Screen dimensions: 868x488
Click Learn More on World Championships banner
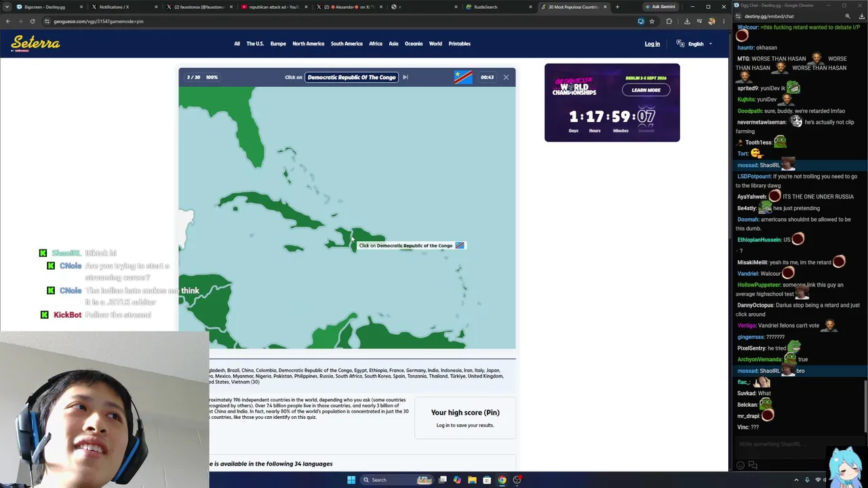point(646,90)
